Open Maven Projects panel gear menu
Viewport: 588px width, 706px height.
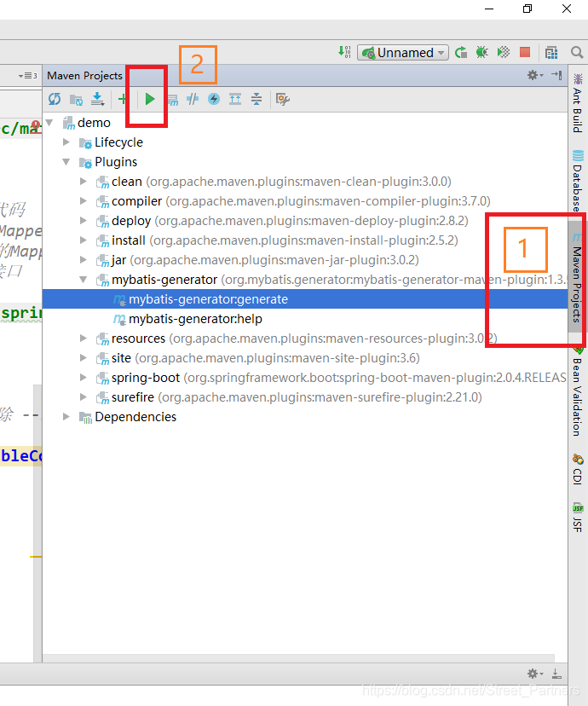[x=535, y=75]
